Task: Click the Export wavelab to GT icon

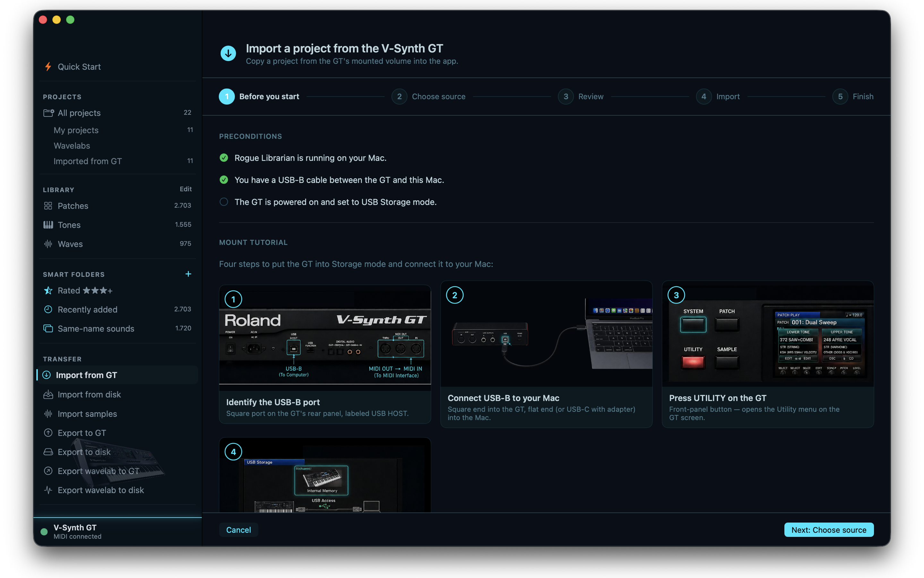Action: pyautogui.click(x=48, y=471)
